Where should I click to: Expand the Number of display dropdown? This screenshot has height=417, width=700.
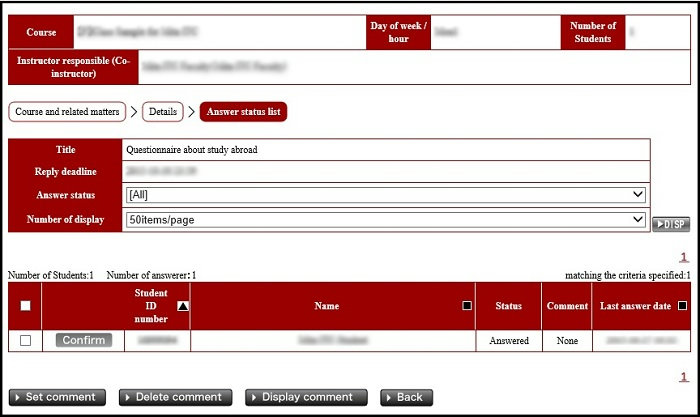(385, 219)
